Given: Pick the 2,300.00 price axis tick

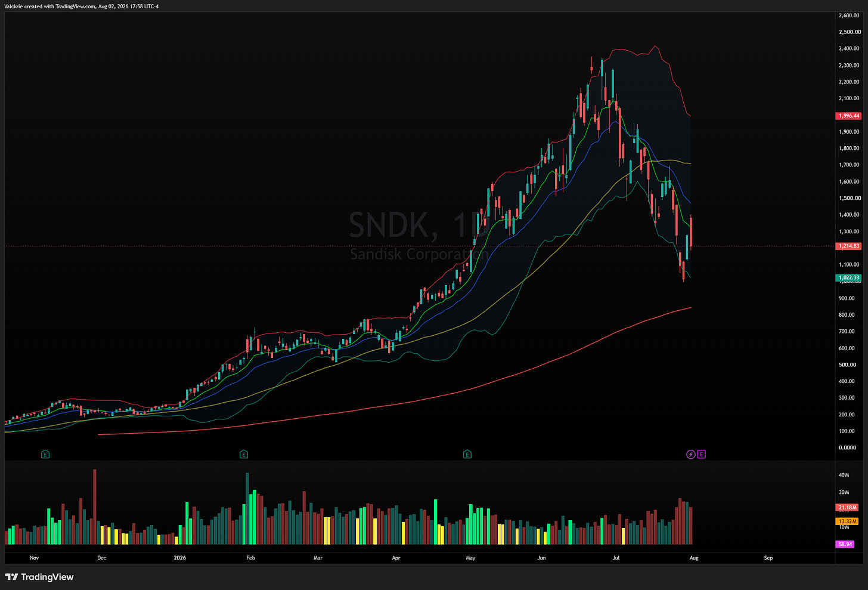Looking at the screenshot, I should pos(849,66).
